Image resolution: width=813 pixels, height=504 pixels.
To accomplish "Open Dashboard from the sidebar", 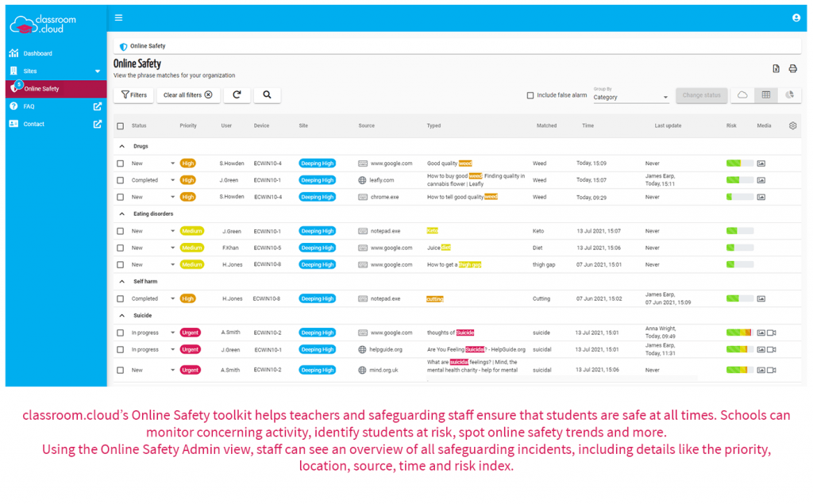I will click(37, 53).
